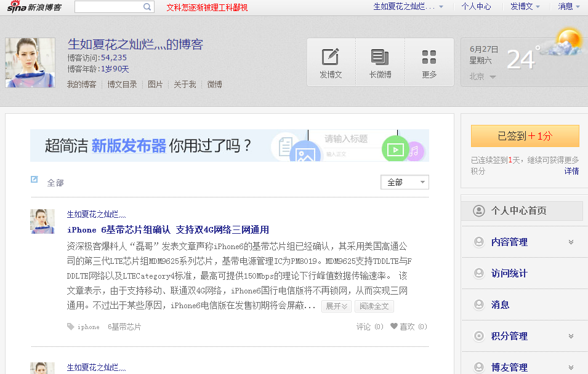Click the tag icon before iphone

[x=71, y=327]
